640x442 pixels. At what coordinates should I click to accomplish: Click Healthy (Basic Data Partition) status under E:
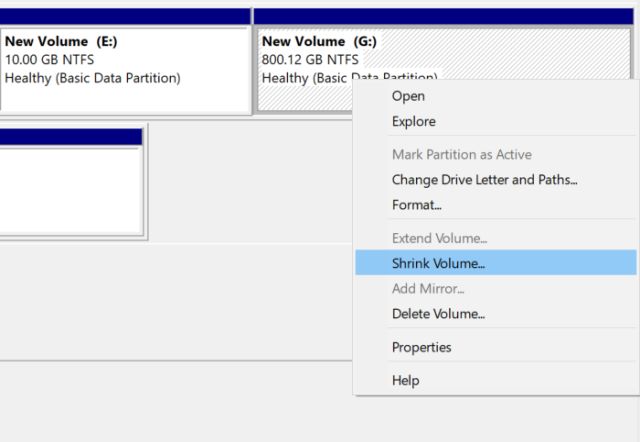(93, 78)
